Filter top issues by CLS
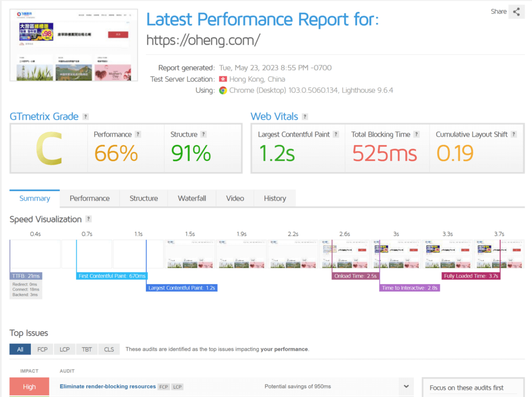 (x=109, y=349)
